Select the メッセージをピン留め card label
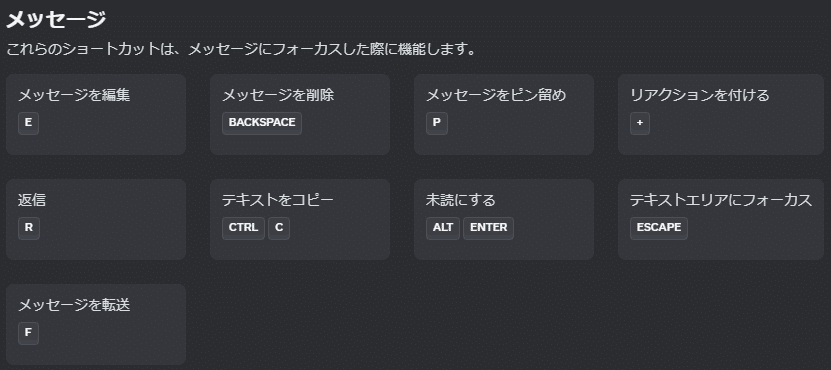The width and height of the screenshot is (831, 370). click(x=496, y=95)
